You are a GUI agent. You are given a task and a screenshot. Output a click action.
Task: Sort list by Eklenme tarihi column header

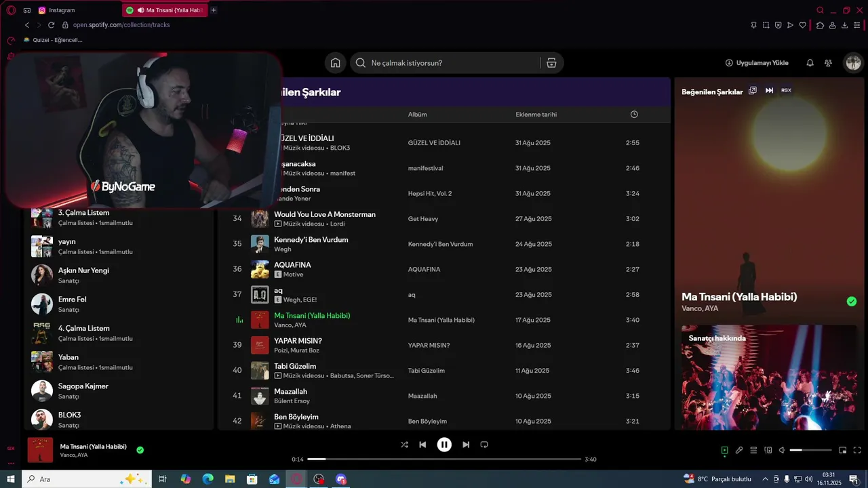(x=536, y=115)
